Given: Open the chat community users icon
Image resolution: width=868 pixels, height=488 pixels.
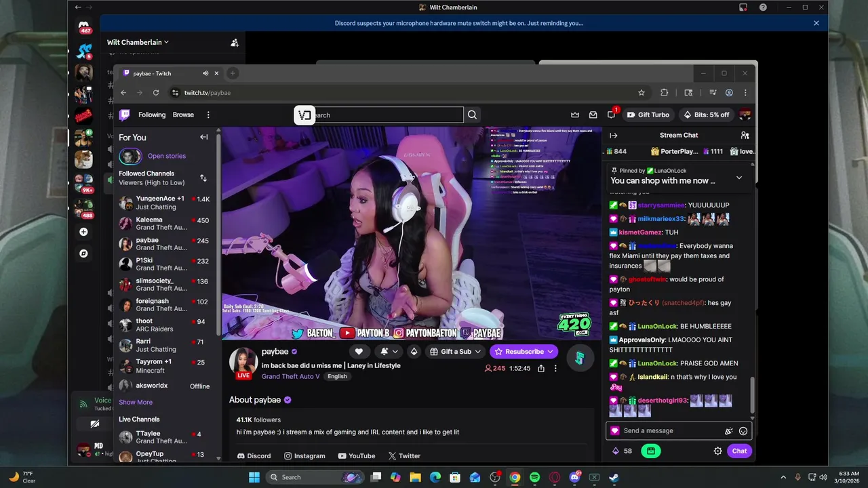Looking at the screenshot, I should (745, 136).
